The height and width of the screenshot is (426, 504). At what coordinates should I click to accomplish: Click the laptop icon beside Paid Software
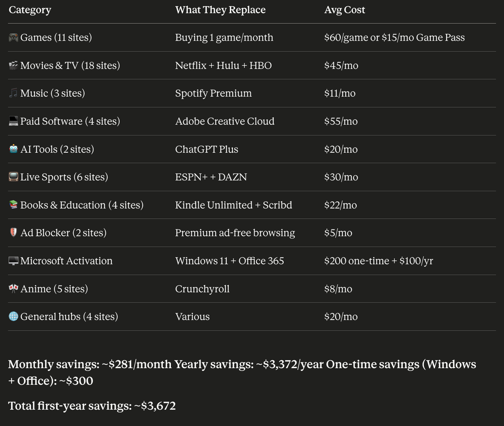(x=13, y=121)
